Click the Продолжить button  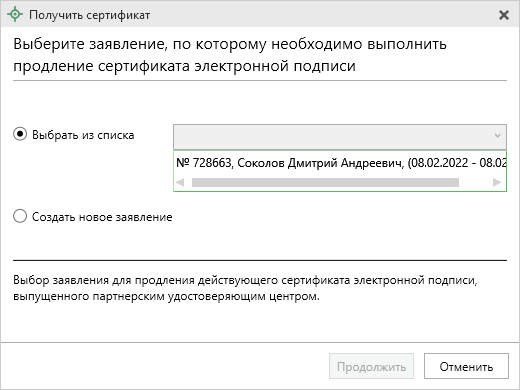click(371, 366)
